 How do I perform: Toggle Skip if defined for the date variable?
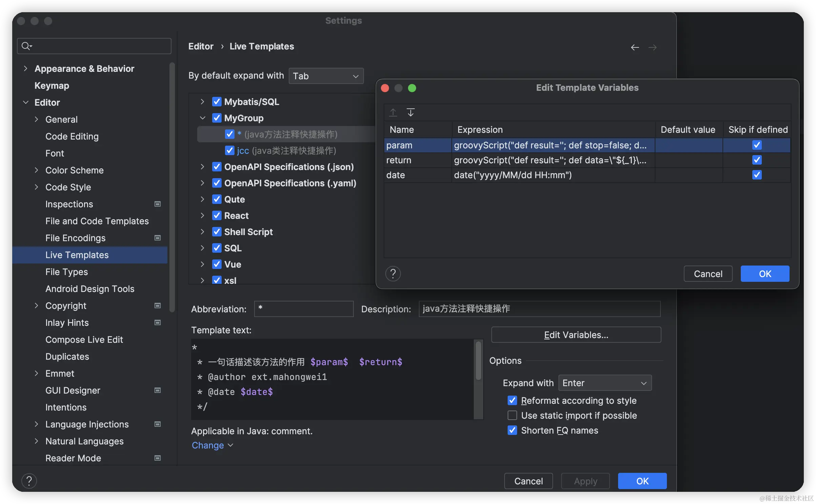tap(757, 175)
